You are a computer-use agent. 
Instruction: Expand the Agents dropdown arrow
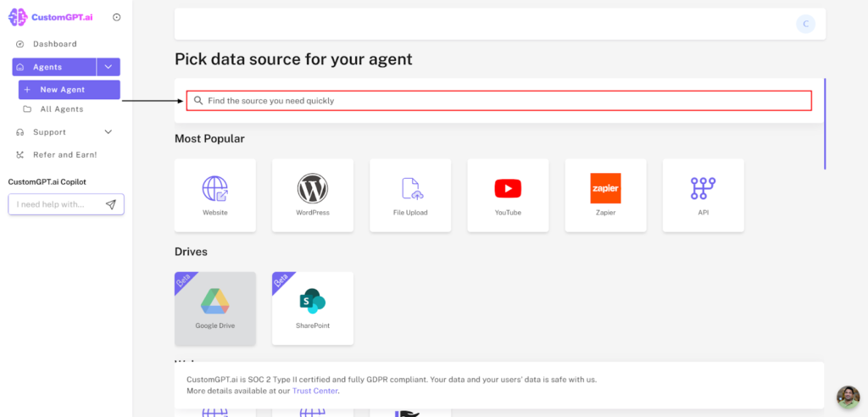(x=108, y=67)
